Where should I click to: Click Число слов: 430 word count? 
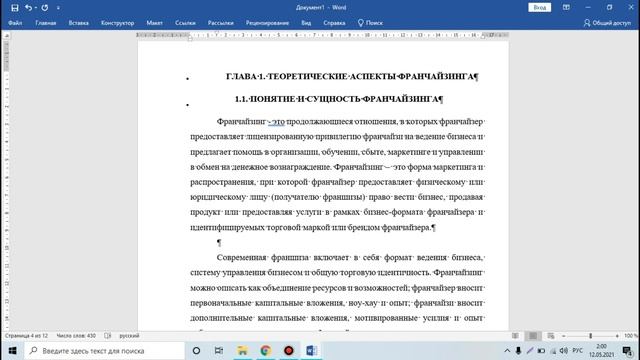[x=76, y=336]
